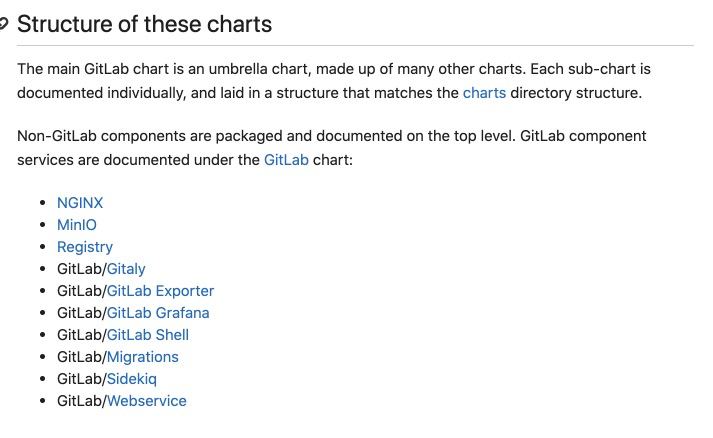This screenshot has height=438, width=713.
Task: Click the word 'umbrella' in first paragraph
Action: click(238, 69)
